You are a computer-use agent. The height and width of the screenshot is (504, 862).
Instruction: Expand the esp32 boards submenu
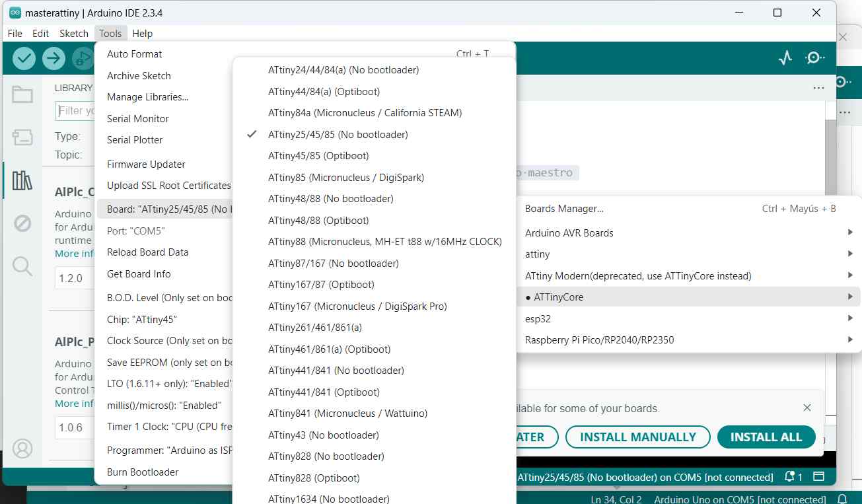tap(689, 319)
